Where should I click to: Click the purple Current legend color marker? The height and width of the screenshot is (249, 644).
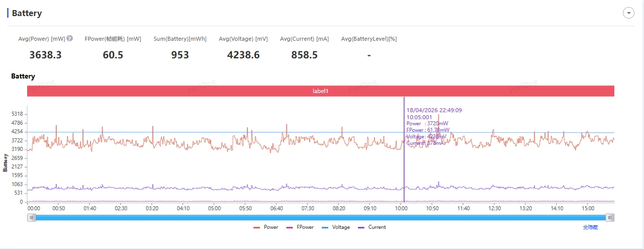(x=361, y=227)
